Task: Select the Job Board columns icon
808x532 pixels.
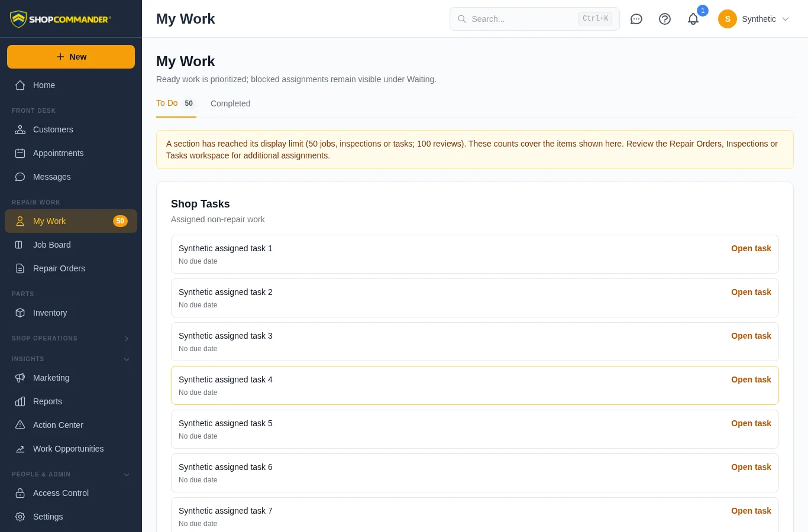Action: point(19,245)
